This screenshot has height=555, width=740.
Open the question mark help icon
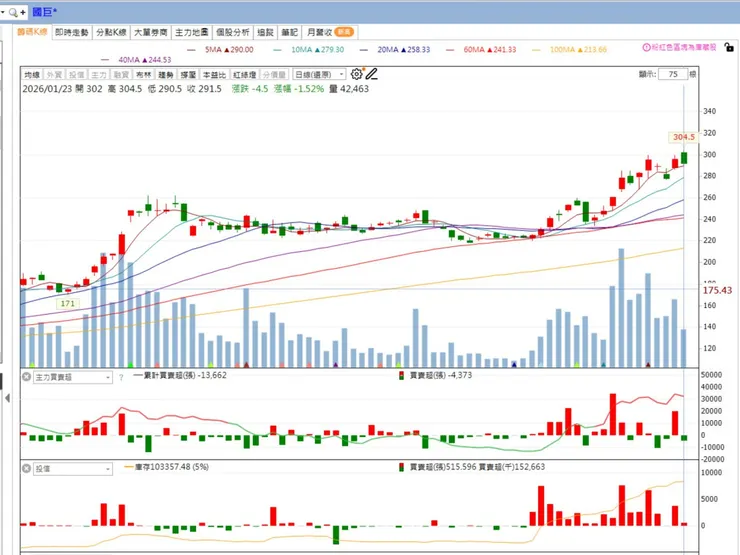click(x=121, y=378)
